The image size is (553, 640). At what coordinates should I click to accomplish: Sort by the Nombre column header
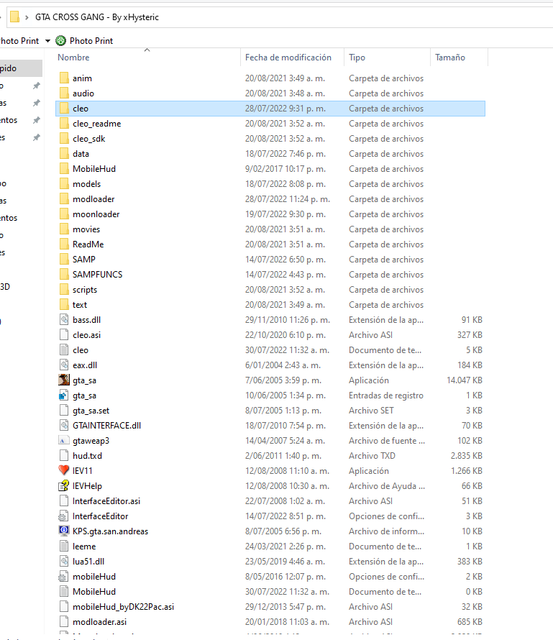[73, 58]
